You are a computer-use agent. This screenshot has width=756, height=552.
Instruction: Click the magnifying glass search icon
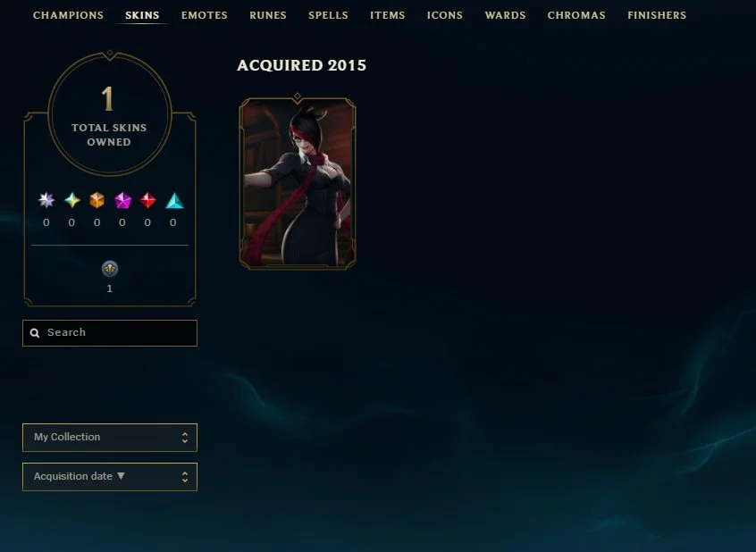pos(35,332)
